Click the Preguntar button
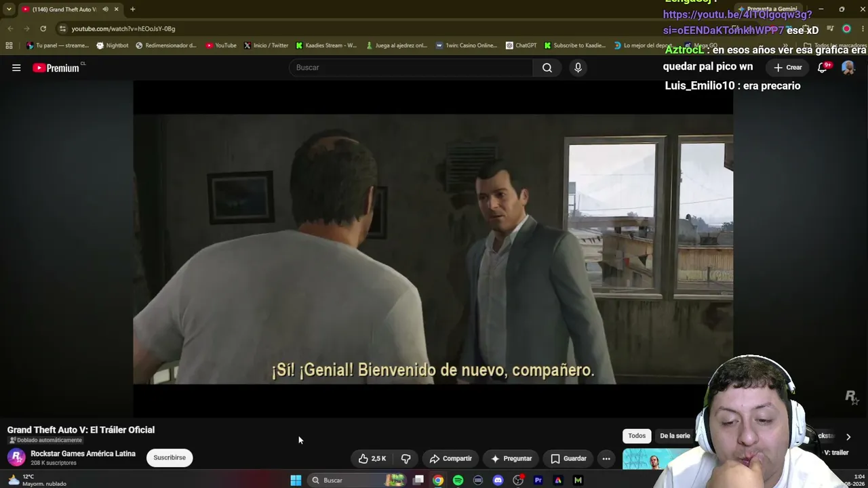This screenshot has width=868, height=488. pos(511,459)
